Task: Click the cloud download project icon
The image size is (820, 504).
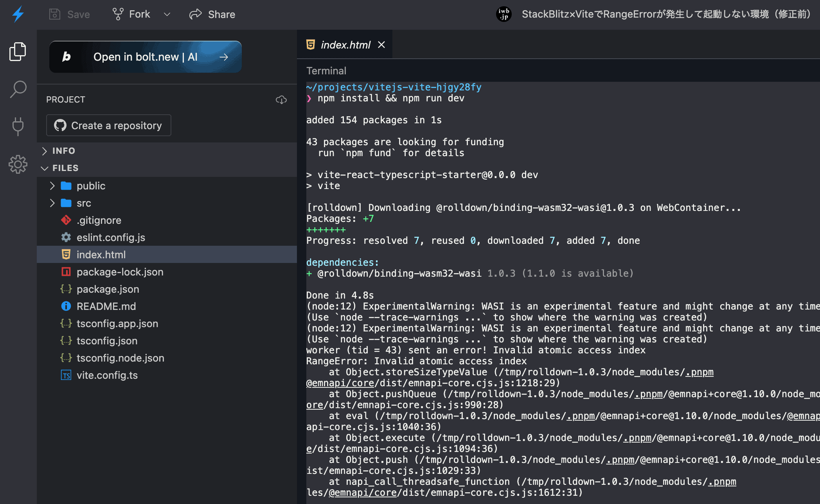Action: point(281,100)
